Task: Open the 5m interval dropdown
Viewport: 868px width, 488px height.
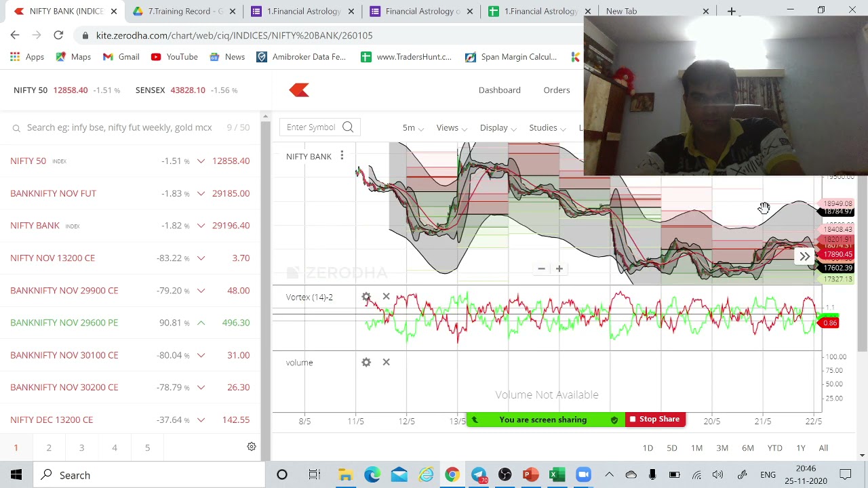Action: tap(413, 127)
